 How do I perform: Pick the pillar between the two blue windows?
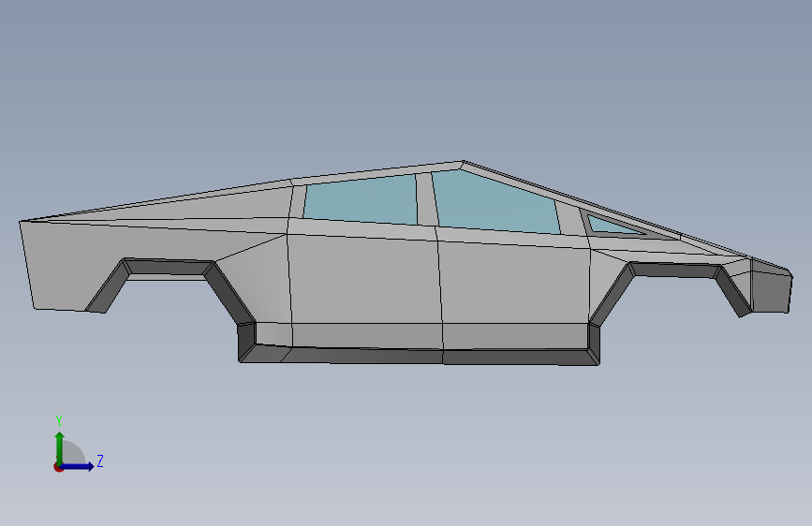(x=426, y=200)
